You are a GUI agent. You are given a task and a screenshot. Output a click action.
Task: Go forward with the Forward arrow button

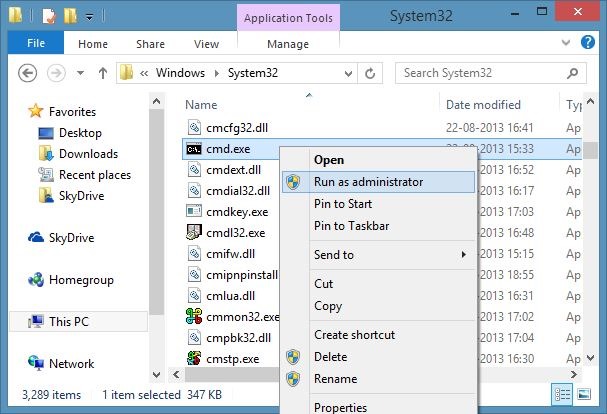click(56, 73)
